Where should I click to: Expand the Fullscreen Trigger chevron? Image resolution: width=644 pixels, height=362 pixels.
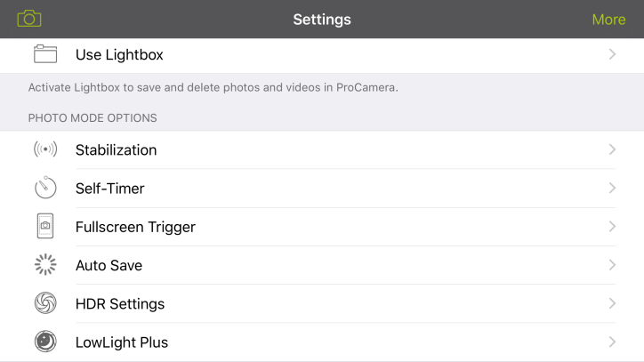[612, 227]
